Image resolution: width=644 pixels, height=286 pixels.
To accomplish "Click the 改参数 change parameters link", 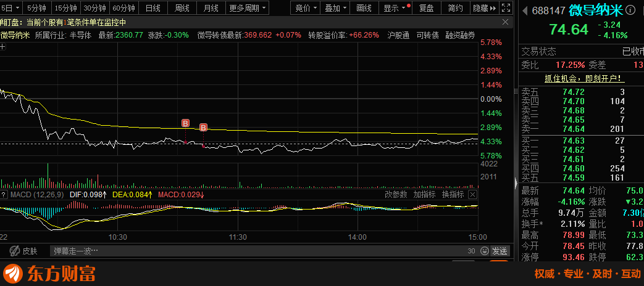I will pyautogui.click(x=396, y=195).
